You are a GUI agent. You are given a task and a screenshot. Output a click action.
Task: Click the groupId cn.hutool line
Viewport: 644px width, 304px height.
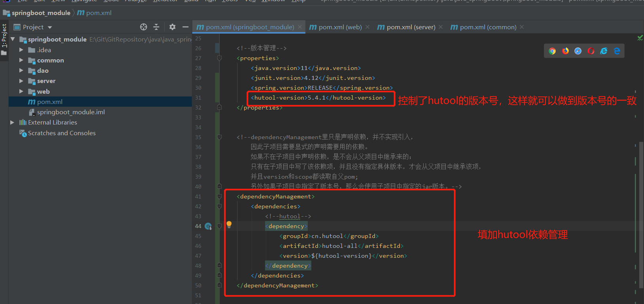[329, 236]
